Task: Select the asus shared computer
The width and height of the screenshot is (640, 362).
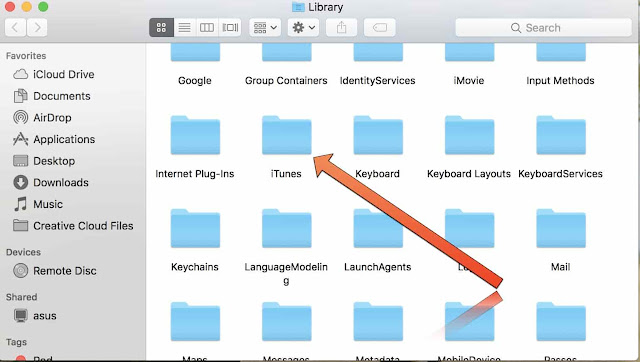Action: point(35,315)
